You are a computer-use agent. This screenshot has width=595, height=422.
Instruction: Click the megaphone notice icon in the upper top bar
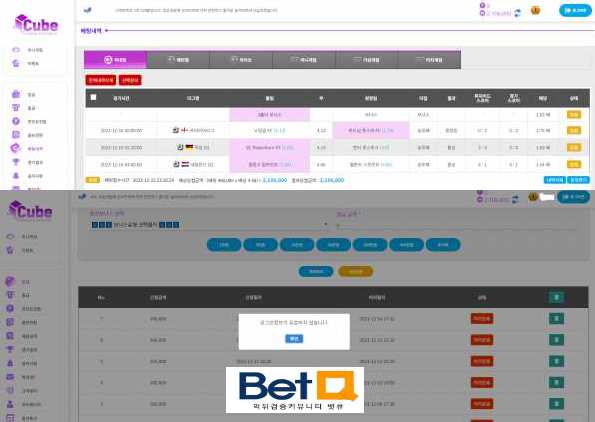point(88,10)
